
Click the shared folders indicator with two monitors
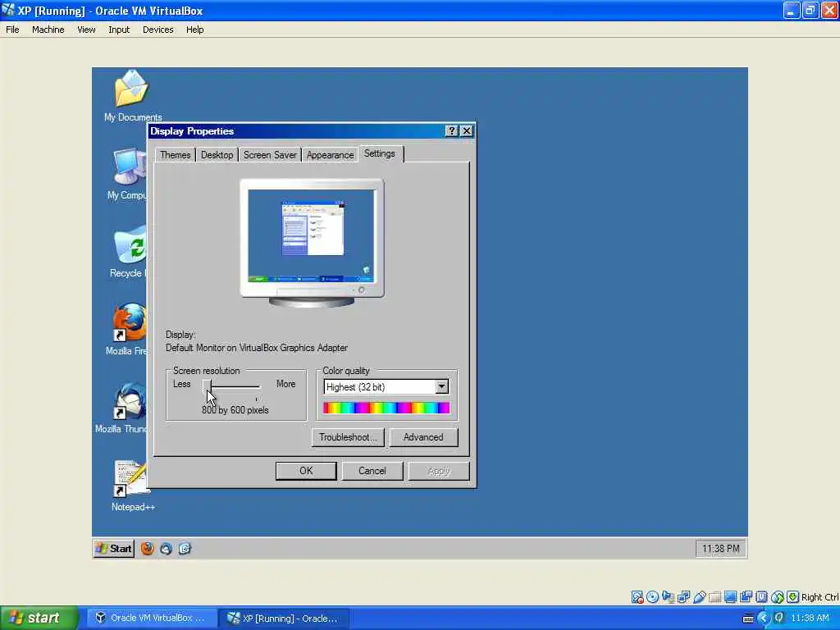pos(683,597)
